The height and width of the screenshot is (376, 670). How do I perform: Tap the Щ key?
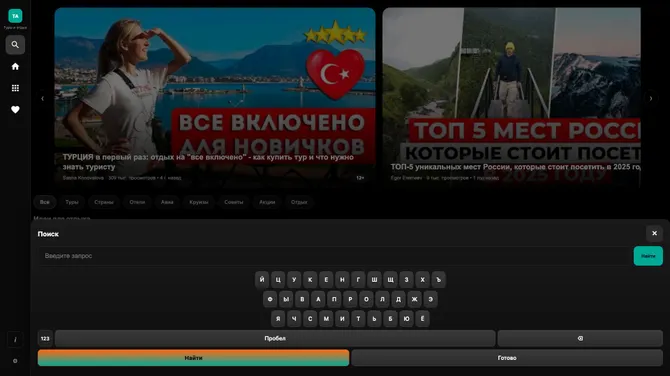(x=390, y=280)
